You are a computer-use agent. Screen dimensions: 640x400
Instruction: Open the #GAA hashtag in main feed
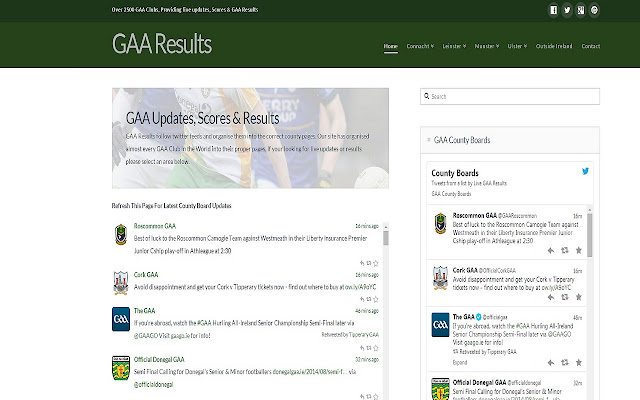[204, 323]
